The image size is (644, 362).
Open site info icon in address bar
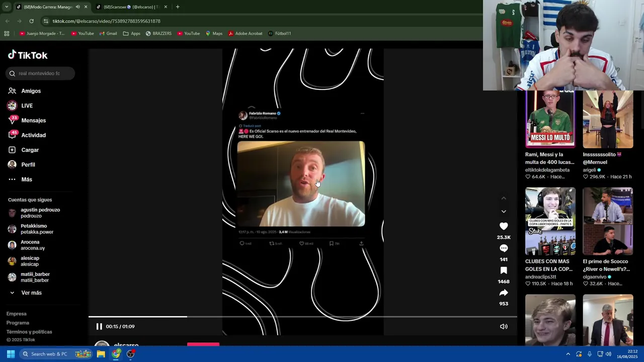coord(46,21)
